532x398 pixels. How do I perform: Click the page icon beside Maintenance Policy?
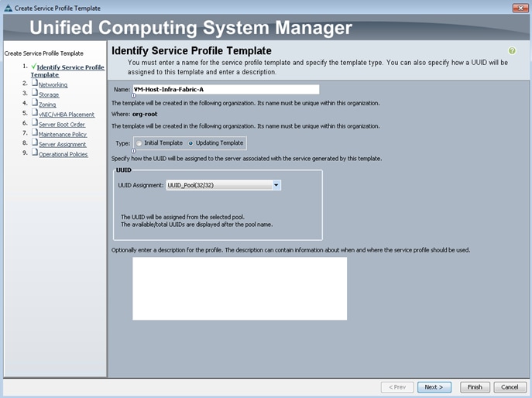tap(35, 132)
